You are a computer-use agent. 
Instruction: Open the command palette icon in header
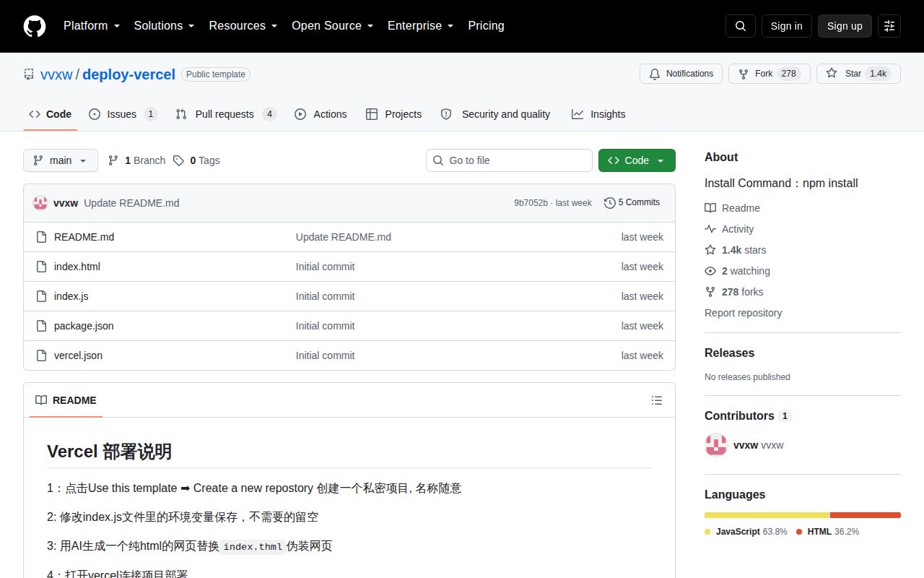[x=889, y=26]
